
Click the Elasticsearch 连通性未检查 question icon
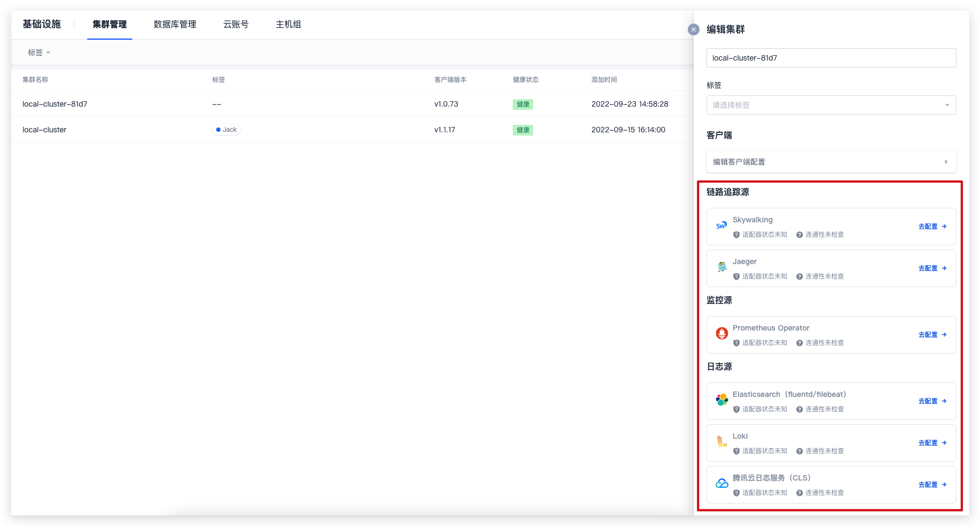[800, 409]
